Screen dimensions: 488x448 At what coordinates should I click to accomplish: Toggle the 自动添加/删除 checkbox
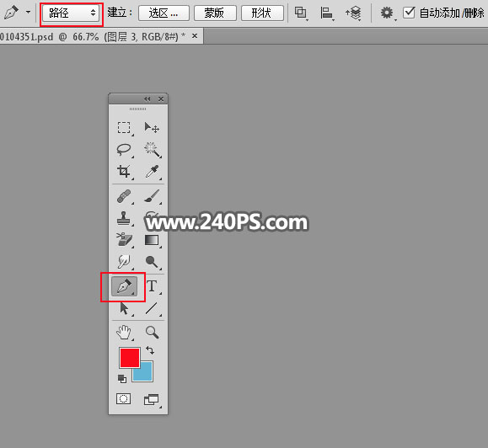click(x=409, y=13)
